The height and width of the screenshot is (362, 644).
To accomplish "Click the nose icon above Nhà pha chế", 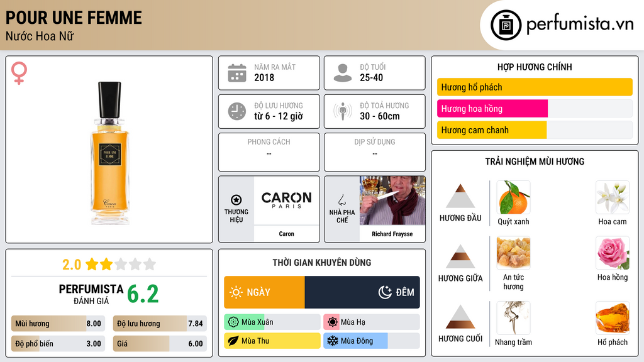I will pos(341,200).
